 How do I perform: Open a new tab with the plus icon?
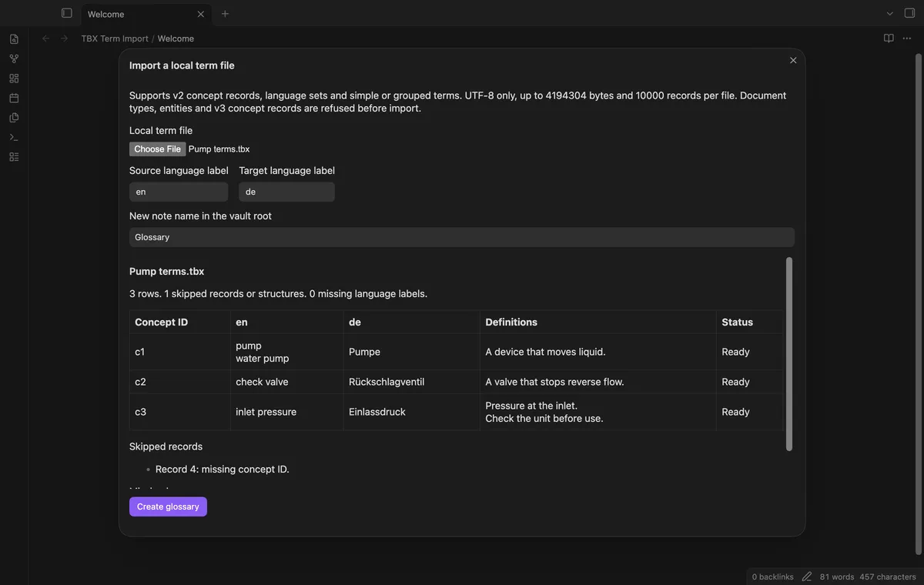tap(225, 14)
